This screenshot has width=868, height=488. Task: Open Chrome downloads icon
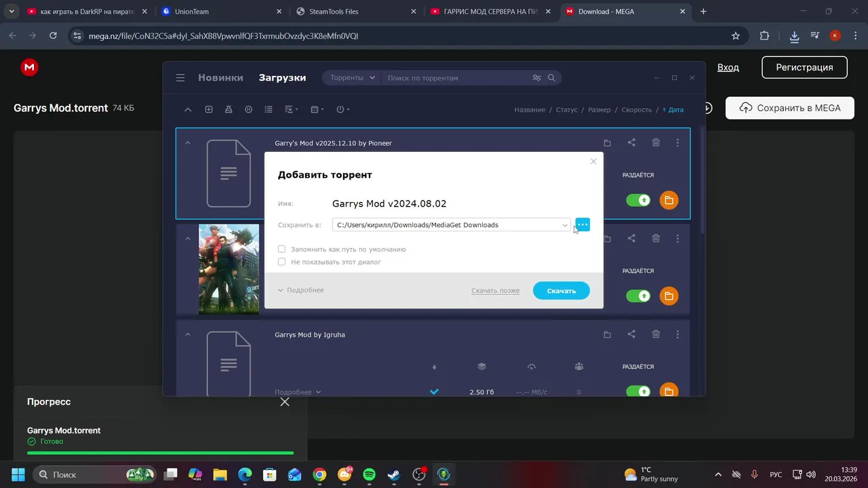pos(795,36)
